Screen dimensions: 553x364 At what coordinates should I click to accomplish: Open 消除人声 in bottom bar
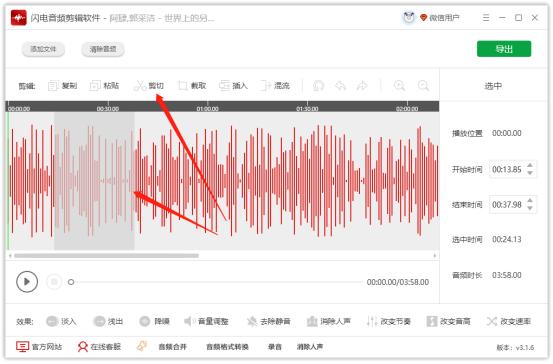[x=310, y=347]
